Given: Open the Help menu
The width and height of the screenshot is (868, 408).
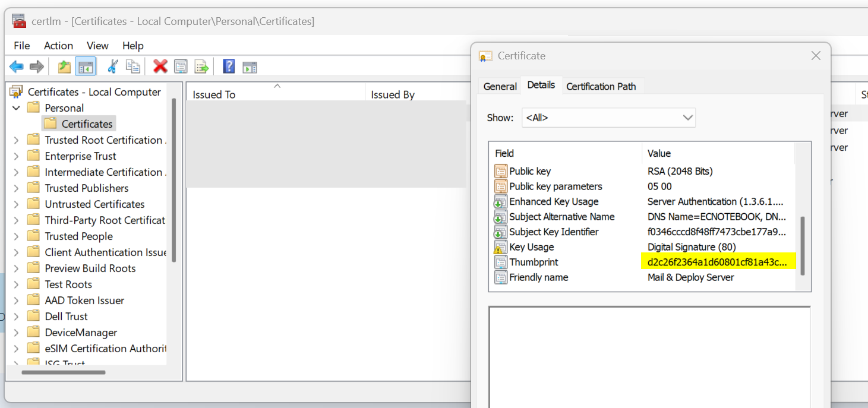Looking at the screenshot, I should click(x=133, y=46).
